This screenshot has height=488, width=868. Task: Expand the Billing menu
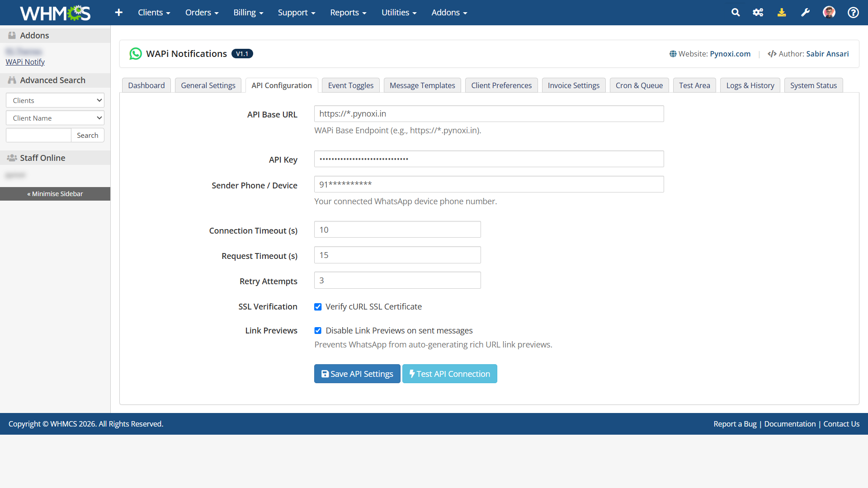tap(248, 13)
